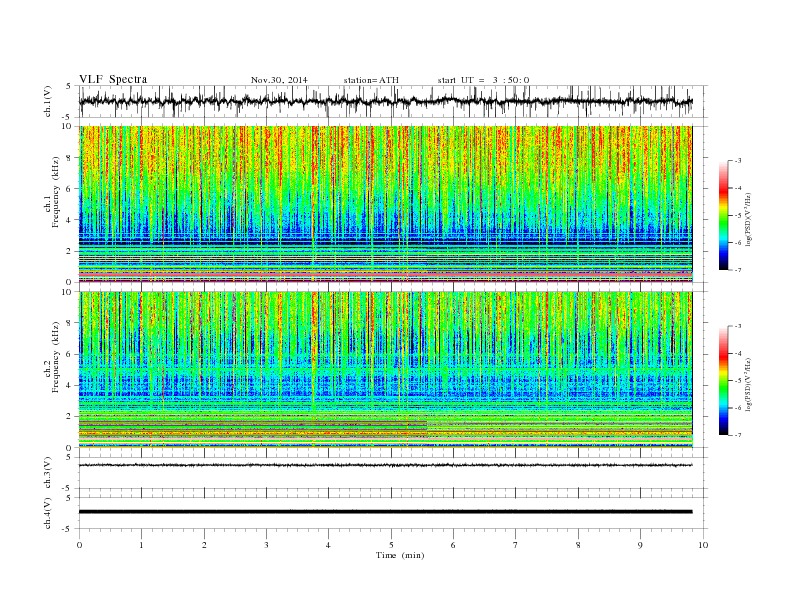The image size is (792, 612).
Task: Click the ch.2 PSD color bar
Action: (x=723, y=381)
